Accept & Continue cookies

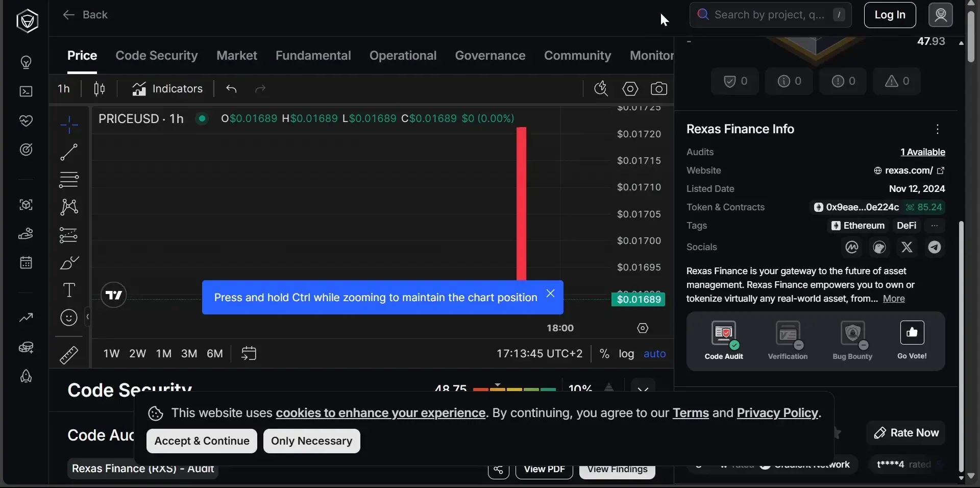(202, 441)
